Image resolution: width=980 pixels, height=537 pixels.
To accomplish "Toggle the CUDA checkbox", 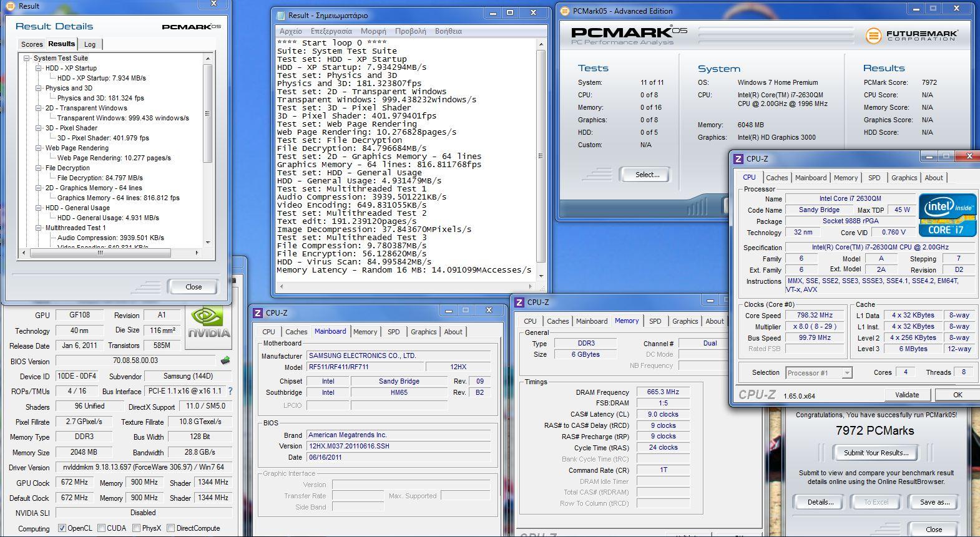I will (101, 528).
